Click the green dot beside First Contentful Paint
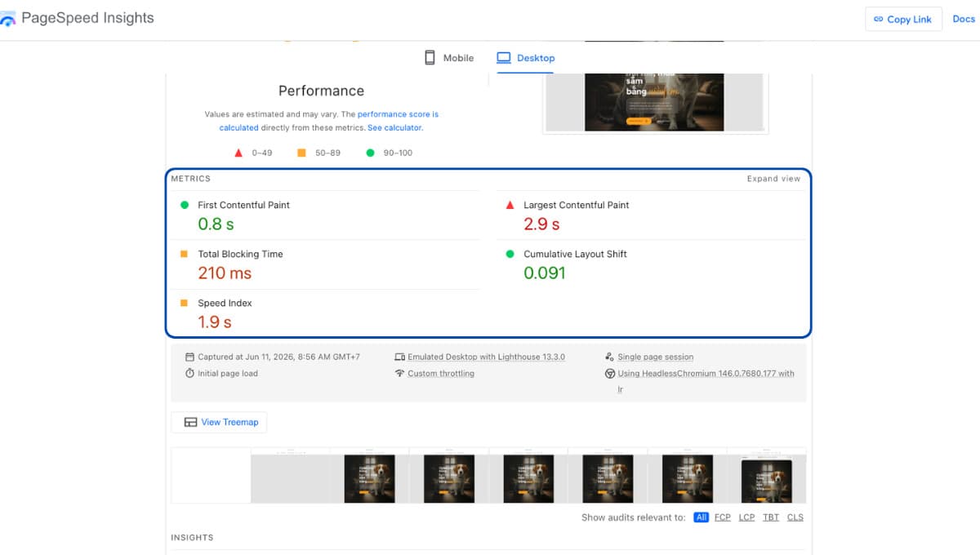Viewport: 980px width, 555px height. pyautogui.click(x=184, y=205)
